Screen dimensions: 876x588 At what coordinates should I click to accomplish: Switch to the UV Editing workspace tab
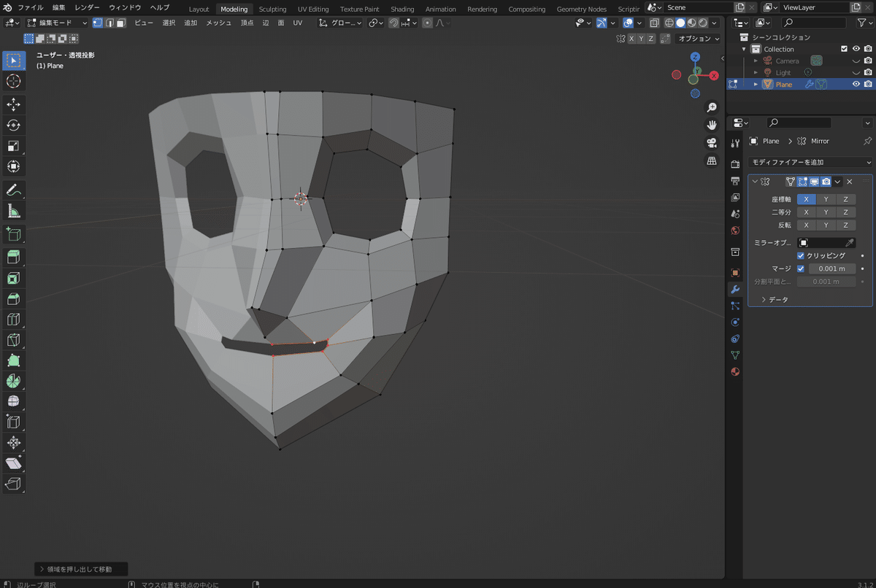pos(313,9)
